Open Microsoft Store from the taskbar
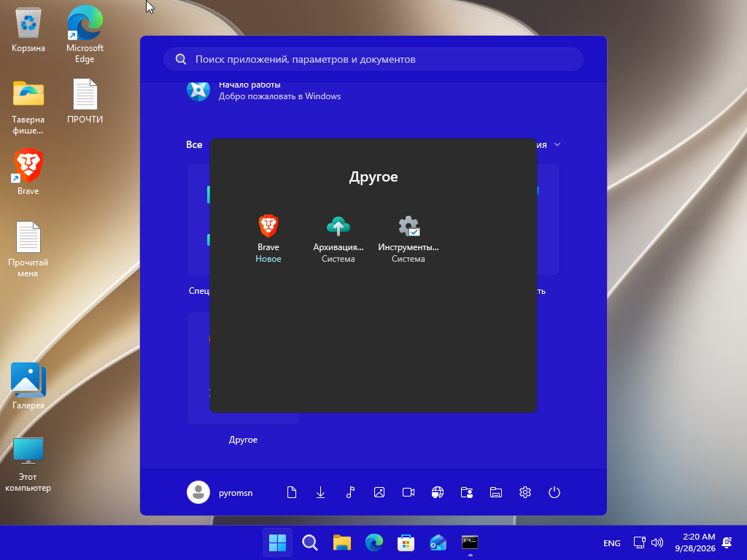Screen dimensions: 747x560 click(406, 542)
